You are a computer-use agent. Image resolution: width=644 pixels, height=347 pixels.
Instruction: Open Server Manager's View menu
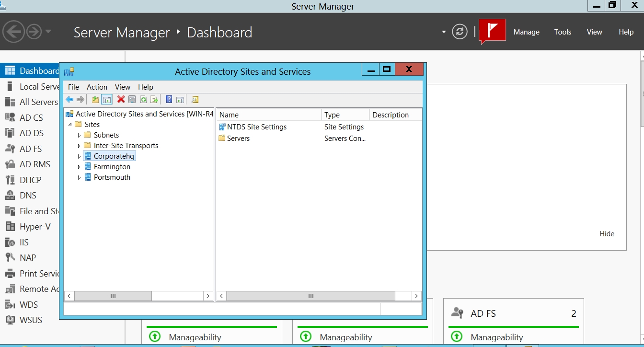click(x=594, y=32)
